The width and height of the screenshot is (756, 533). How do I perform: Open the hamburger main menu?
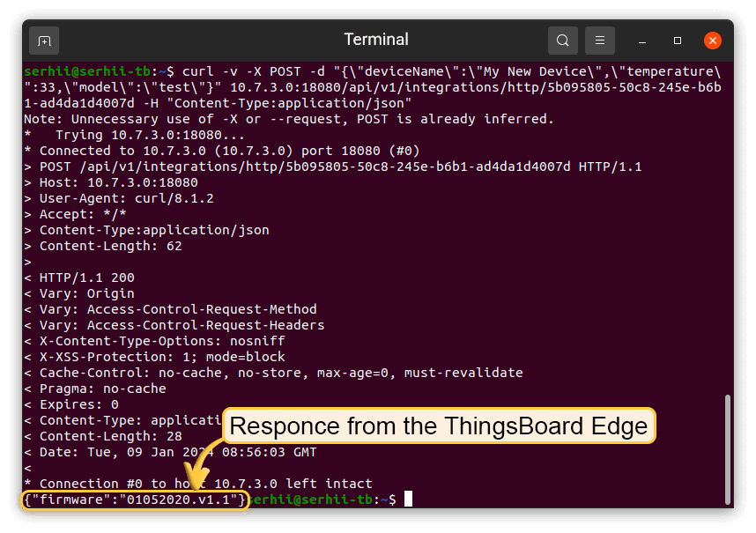pyautogui.click(x=599, y=41)
